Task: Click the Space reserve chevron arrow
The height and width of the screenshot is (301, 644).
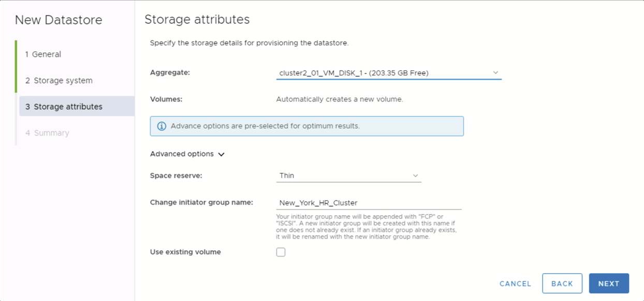Action: coord(415,176)
